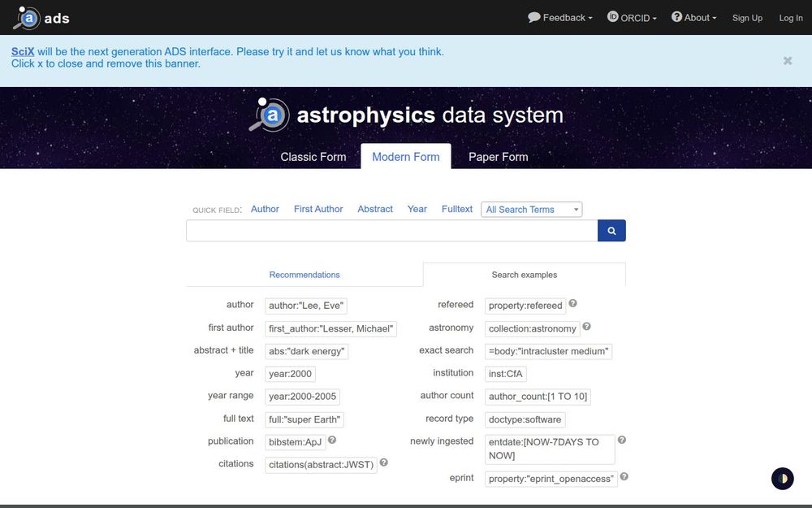This screenshot has height=508, width=812.
Task: Open the ORCID dropdown menu
Action: [x=632, y=18]
